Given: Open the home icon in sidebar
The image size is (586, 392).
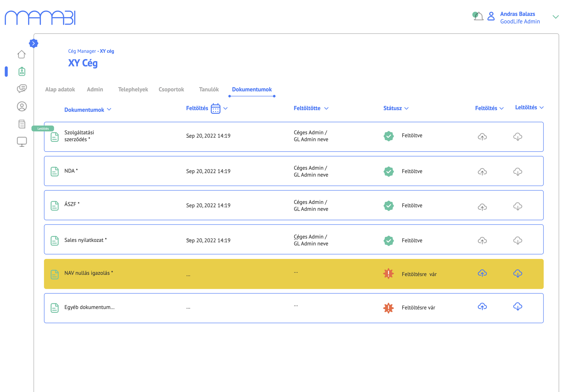Looking at the screenshot, I should (22, 54).
